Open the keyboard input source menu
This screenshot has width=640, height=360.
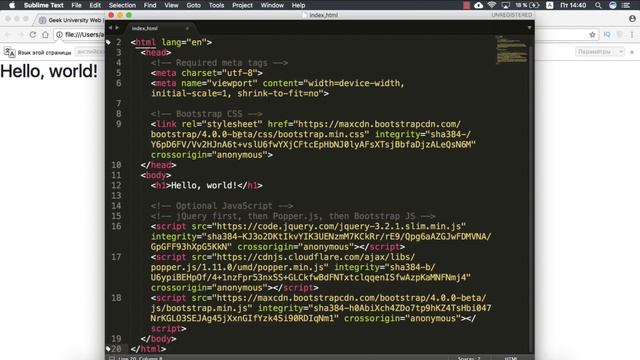[550, 5]
